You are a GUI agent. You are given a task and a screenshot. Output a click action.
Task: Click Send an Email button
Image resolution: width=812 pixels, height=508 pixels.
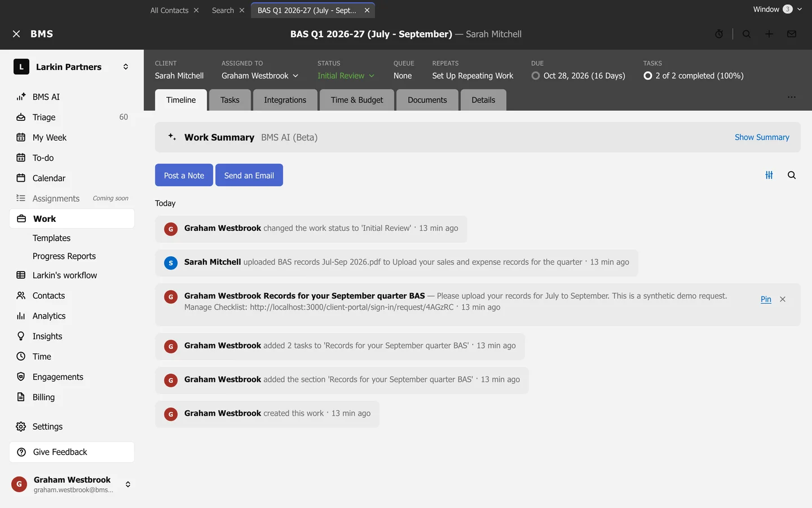(249, 175)
